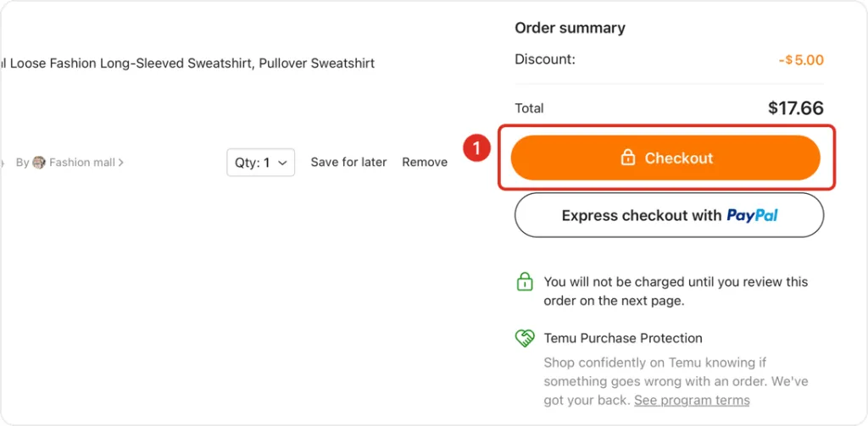
Task: Click the lock icon inside Checkout button
Action: 628,158
